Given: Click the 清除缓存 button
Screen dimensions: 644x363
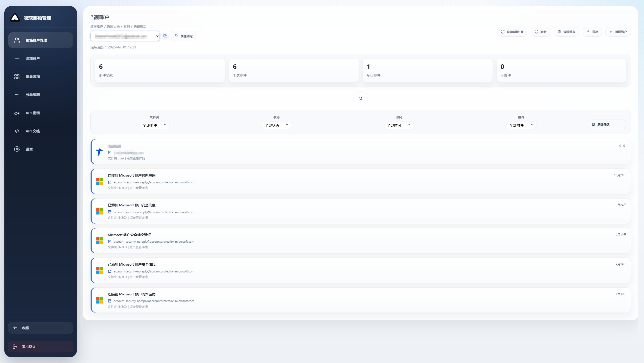Looking at the screenshot, I should point(566,32).
